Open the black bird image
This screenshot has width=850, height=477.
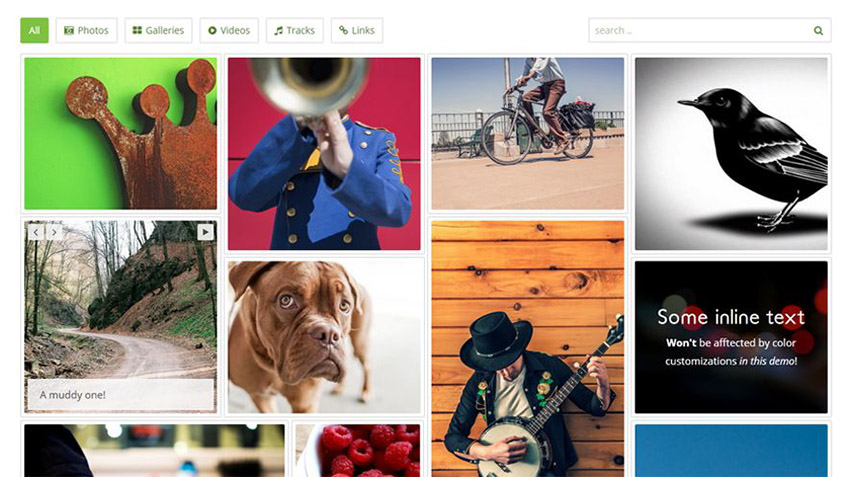731,154
